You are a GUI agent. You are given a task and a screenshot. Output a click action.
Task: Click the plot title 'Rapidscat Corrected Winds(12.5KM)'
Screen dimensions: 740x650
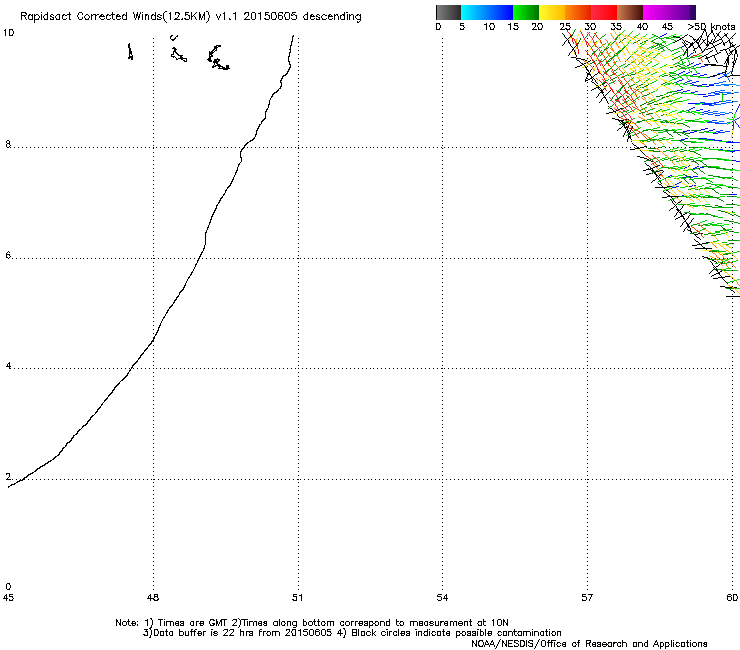(115, 17)
